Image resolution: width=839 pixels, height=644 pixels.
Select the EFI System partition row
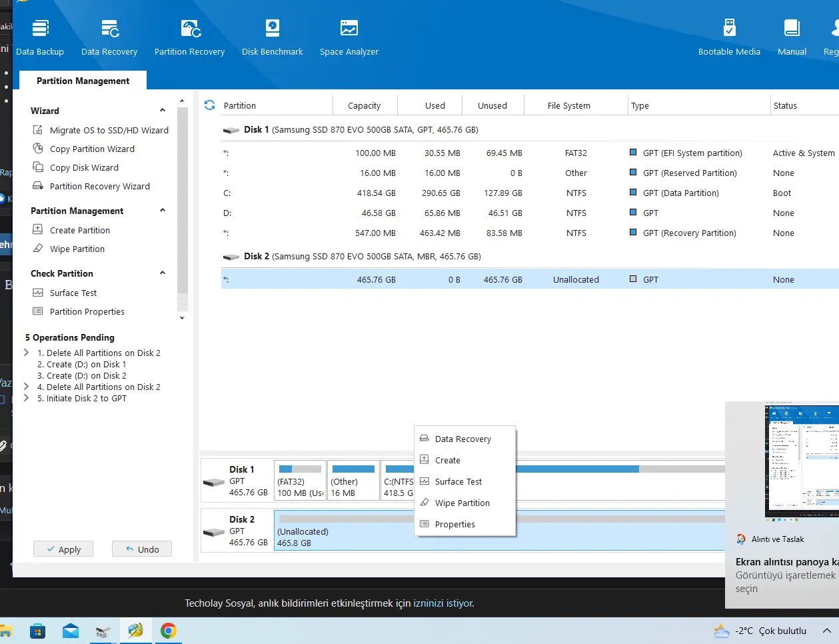(x=530, y=153)
